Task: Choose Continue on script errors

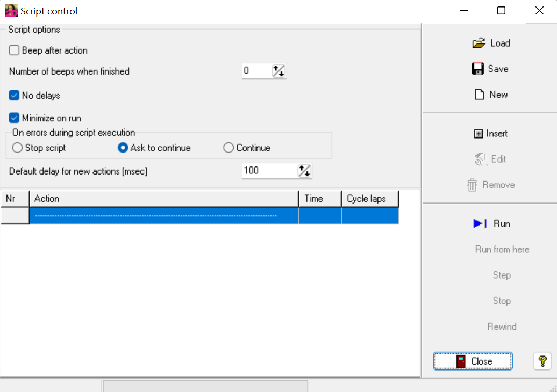Action: point(228,148)
